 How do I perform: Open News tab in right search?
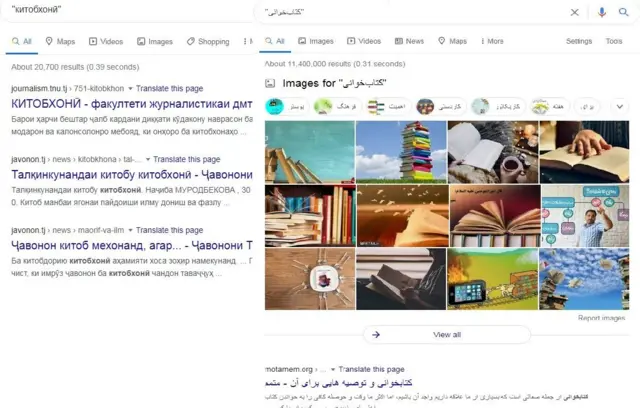tap(409, 41)
